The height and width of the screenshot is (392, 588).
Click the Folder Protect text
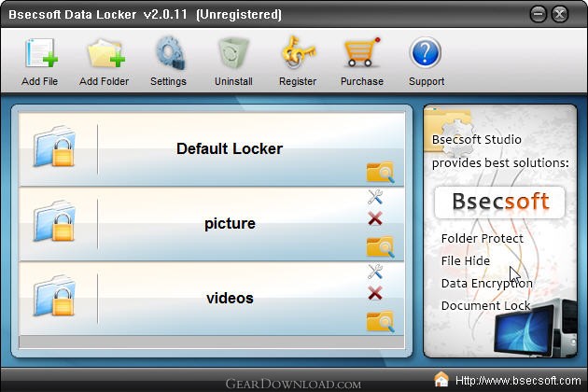pos(482,238)
